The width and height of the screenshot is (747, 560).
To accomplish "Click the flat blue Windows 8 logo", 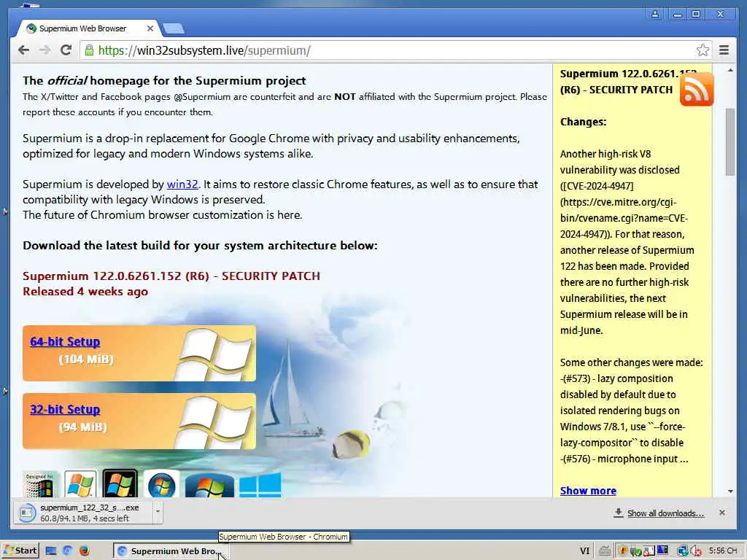I will (260, 485).
